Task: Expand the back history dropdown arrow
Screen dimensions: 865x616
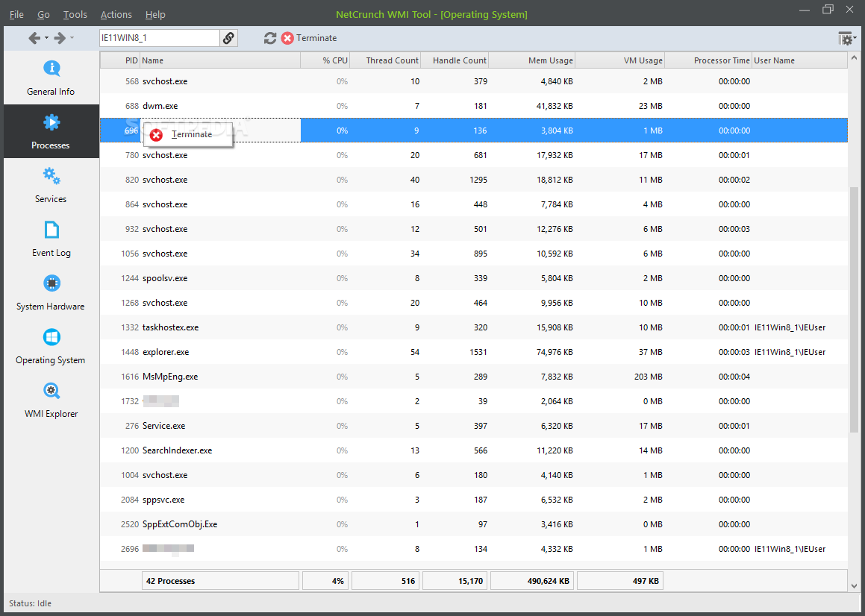Action: (x=47, y=38)
